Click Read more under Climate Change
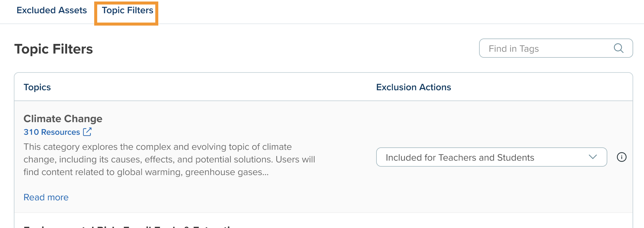The height and width of the screenshot is (228, 644). [x=46, y=197]
